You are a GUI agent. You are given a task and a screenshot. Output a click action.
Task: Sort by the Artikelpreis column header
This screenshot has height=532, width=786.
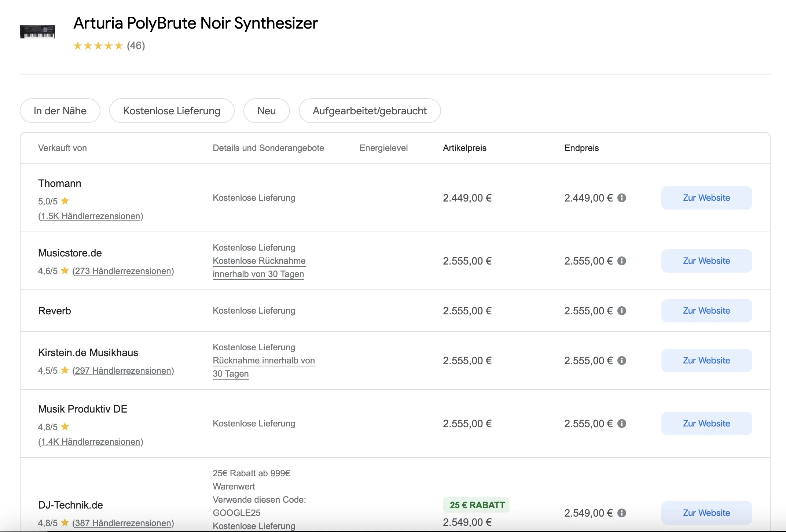pos(464,148)
